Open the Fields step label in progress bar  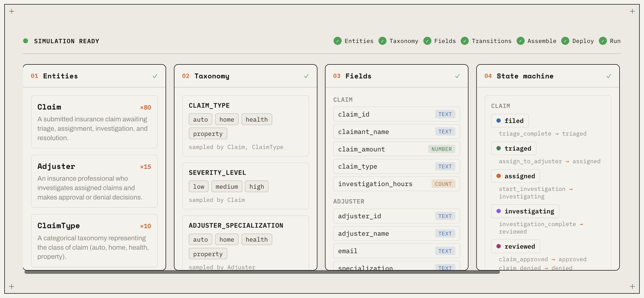[x=445, y=41]
